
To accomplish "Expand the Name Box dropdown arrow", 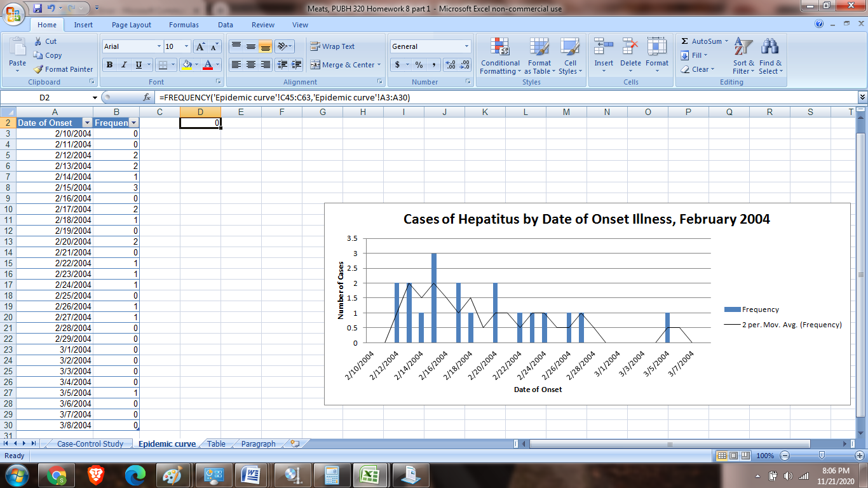I will coord(95,98).
